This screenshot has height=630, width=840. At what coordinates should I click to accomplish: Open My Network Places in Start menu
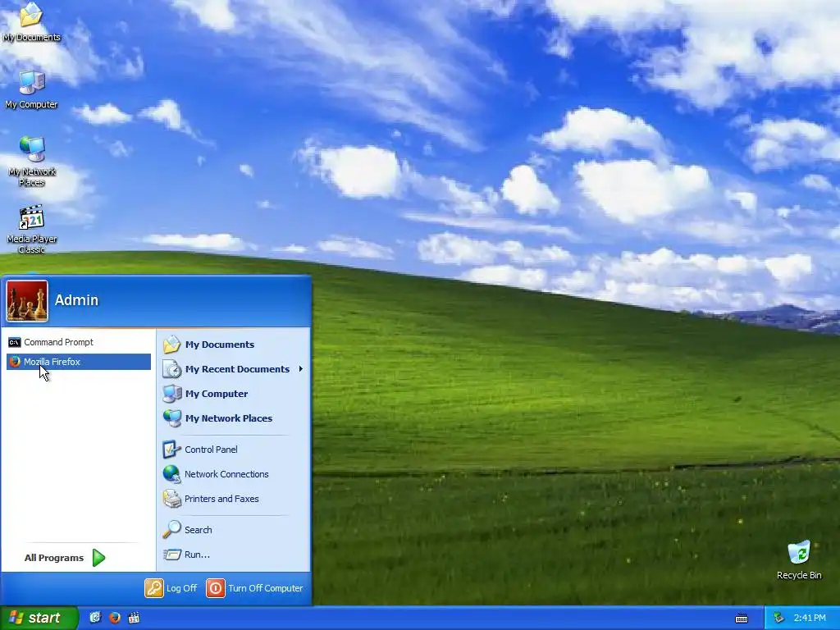point(232,418)
